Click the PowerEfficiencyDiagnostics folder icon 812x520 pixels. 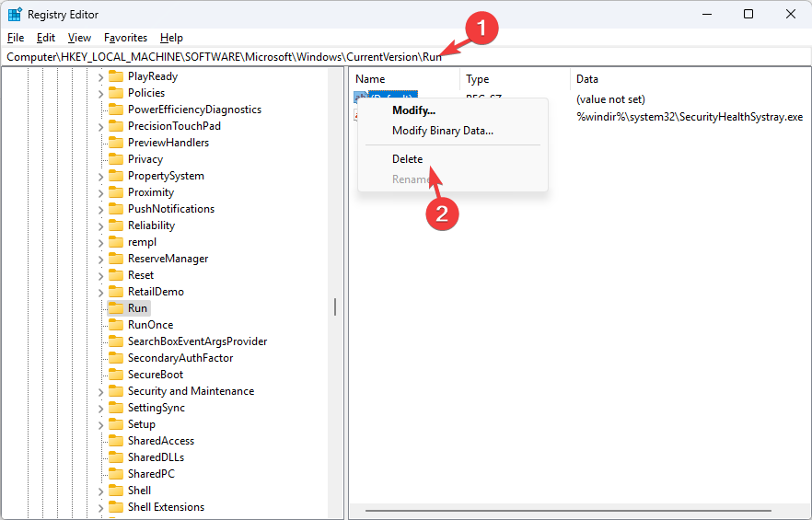pos(116,110)
